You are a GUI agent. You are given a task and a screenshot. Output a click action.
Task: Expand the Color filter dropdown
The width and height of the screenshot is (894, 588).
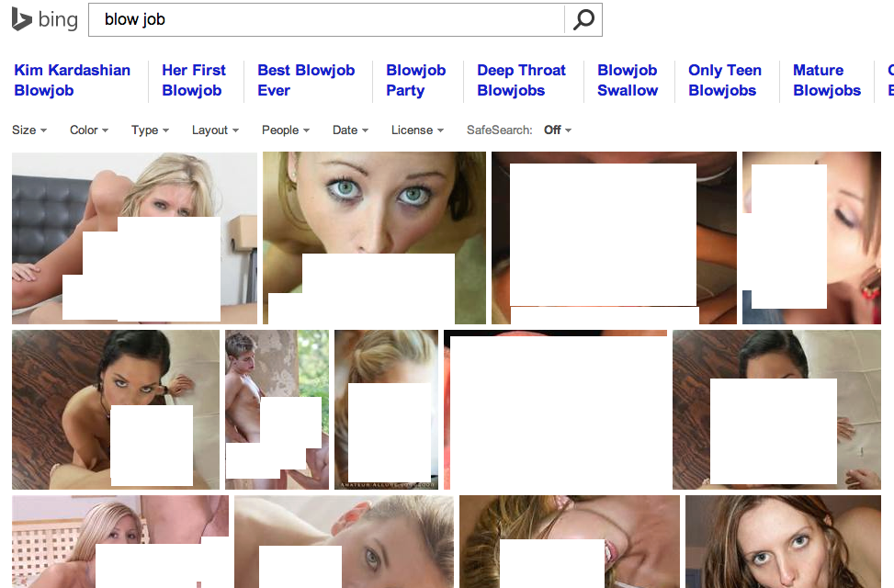[88, 130]
